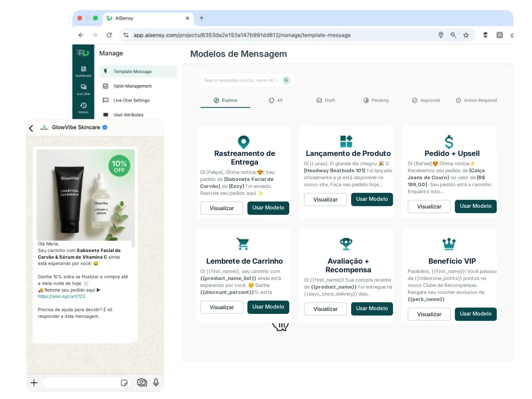Click the location pin icon in the address bar

click(x=441, y=35)
